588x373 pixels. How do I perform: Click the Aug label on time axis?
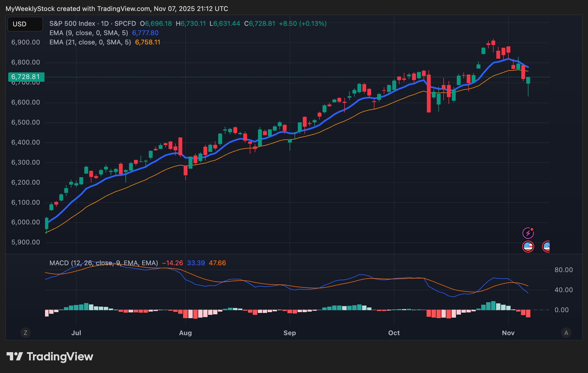185,333
